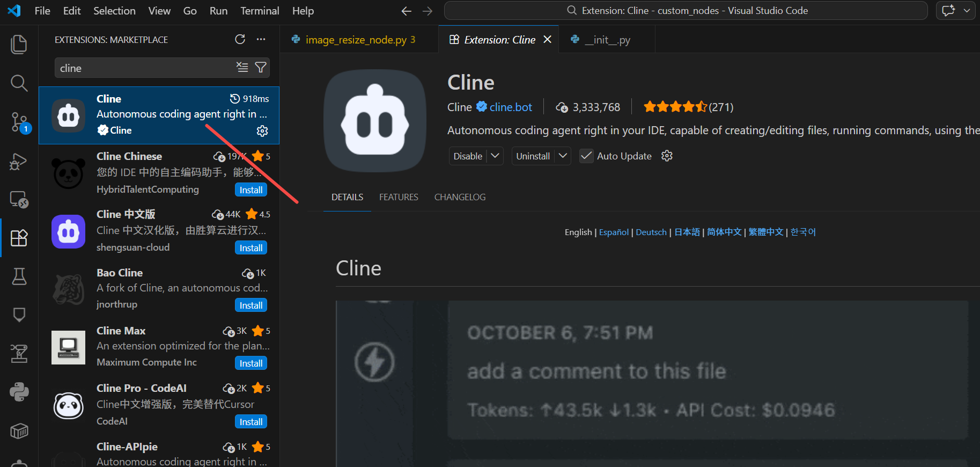Open the Go menu
Image resolution: width=980 pixels, height=467 pixels.
(x=190, y=11)
